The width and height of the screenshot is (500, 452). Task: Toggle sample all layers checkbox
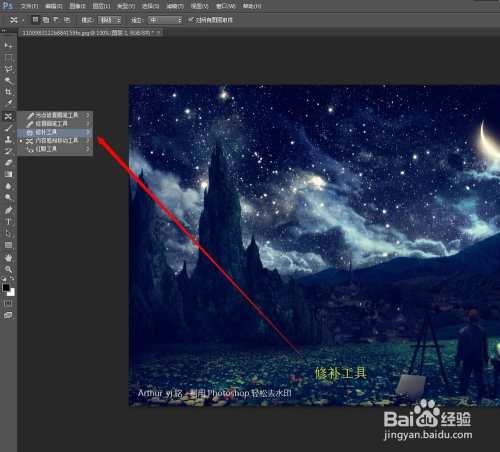[191, 20]
